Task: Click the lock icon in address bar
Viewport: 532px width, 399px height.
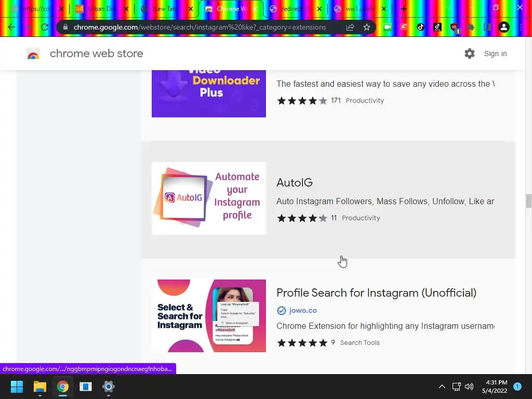Action: click(65, 27)
